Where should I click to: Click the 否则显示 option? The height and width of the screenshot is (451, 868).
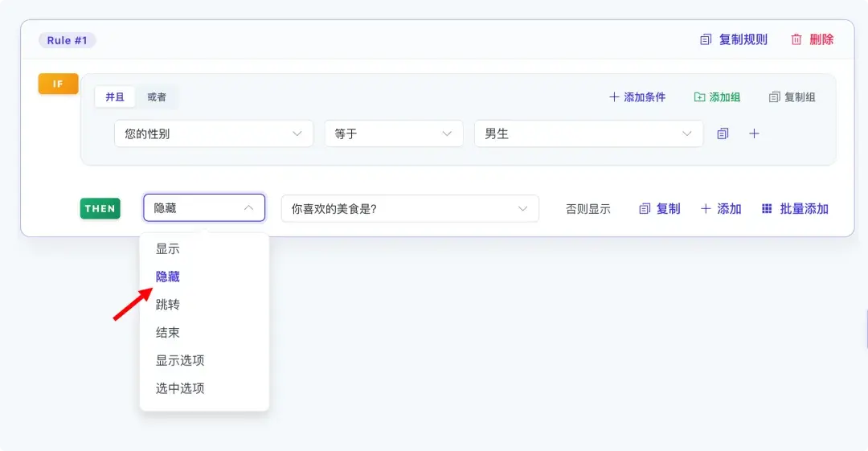(588, 209)
